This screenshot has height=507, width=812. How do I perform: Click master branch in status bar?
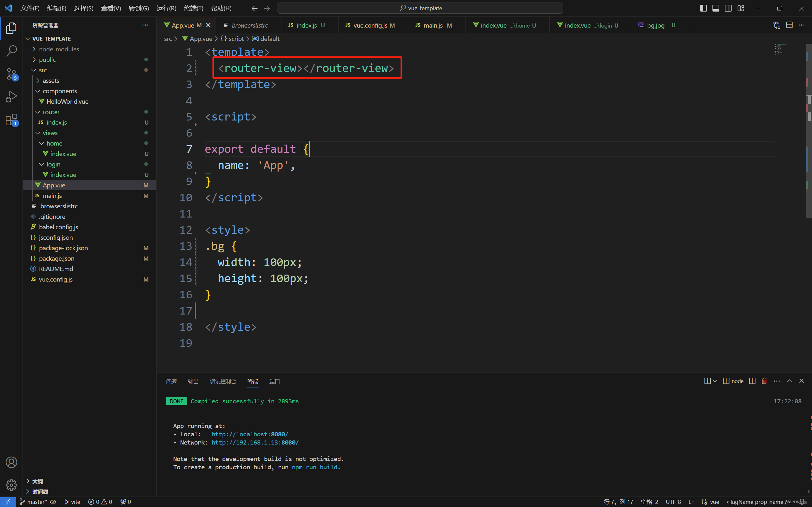(33, 502)
